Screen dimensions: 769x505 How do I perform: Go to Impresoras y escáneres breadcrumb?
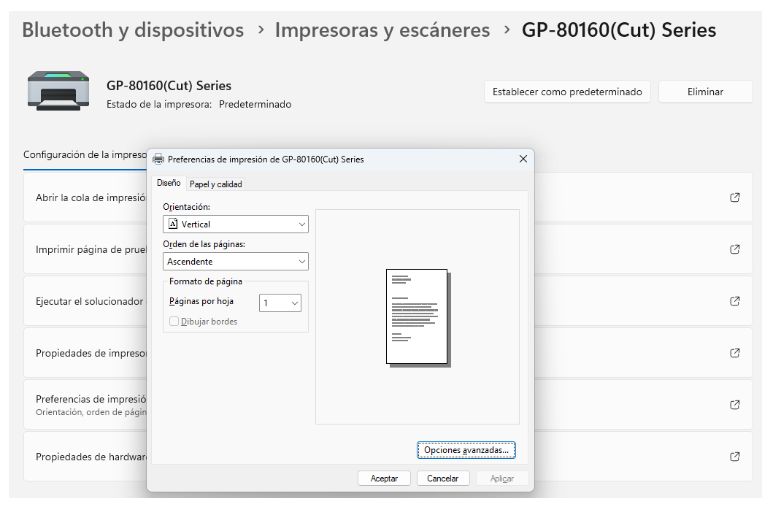tap(382, 30)
